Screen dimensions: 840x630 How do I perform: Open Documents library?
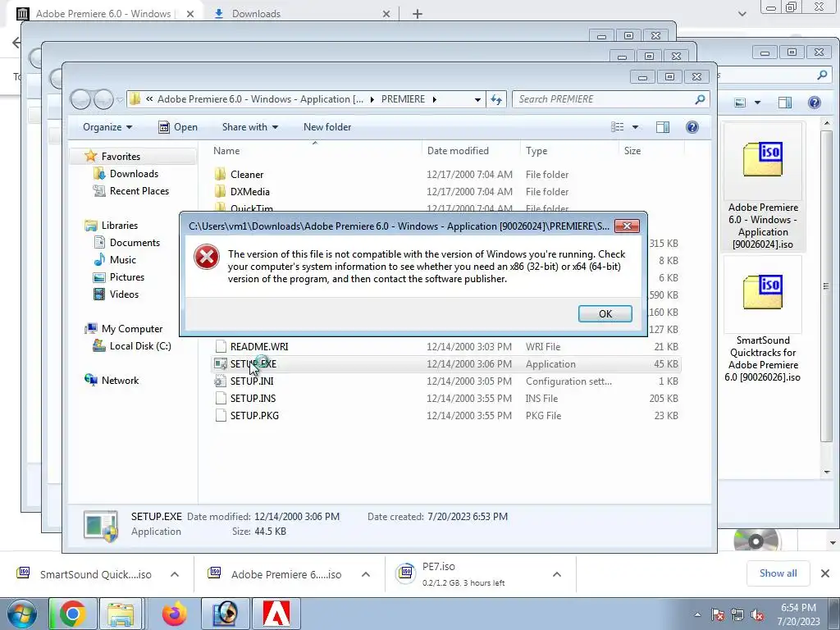(x=135, y=243)
